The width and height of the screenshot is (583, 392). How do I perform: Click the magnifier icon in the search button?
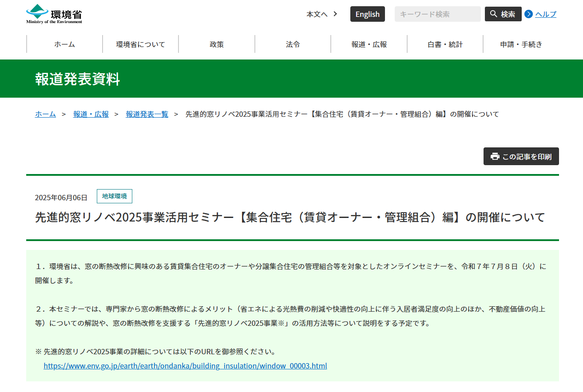point(493,14)
